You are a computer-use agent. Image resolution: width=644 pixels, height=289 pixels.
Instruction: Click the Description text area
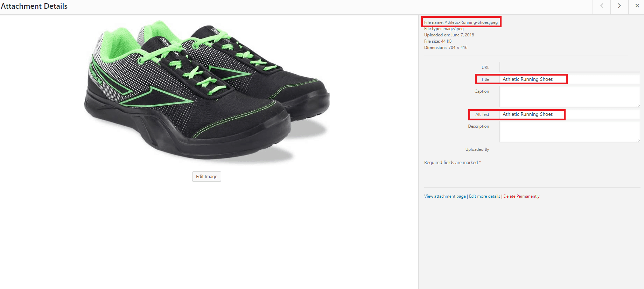click(569, 132)
